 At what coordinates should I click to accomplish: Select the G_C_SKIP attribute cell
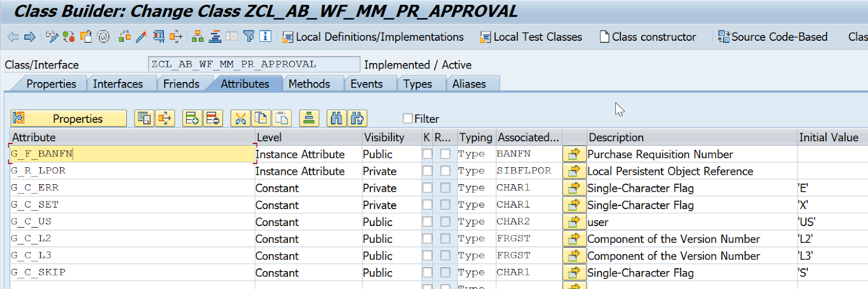pyautogui.click(x=132, y=272)
